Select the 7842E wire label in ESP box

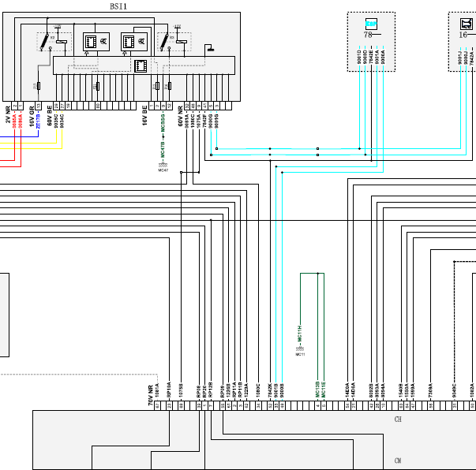point(371,57)
